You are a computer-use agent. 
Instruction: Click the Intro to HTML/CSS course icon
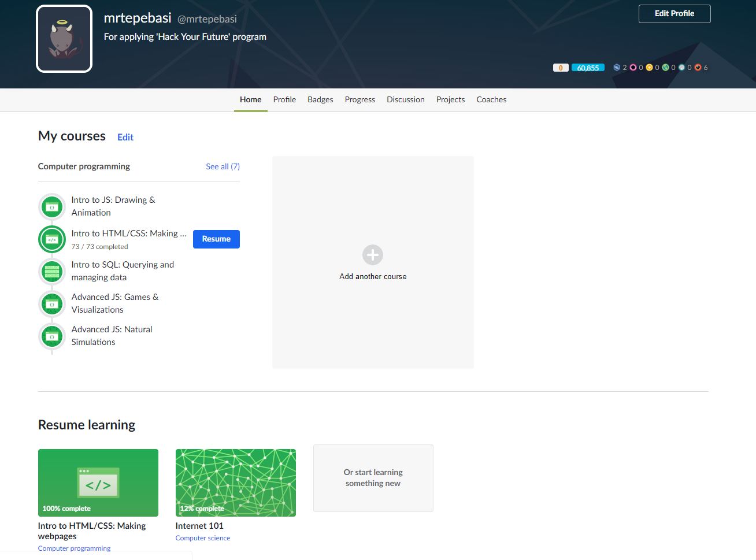coord(52,239)
